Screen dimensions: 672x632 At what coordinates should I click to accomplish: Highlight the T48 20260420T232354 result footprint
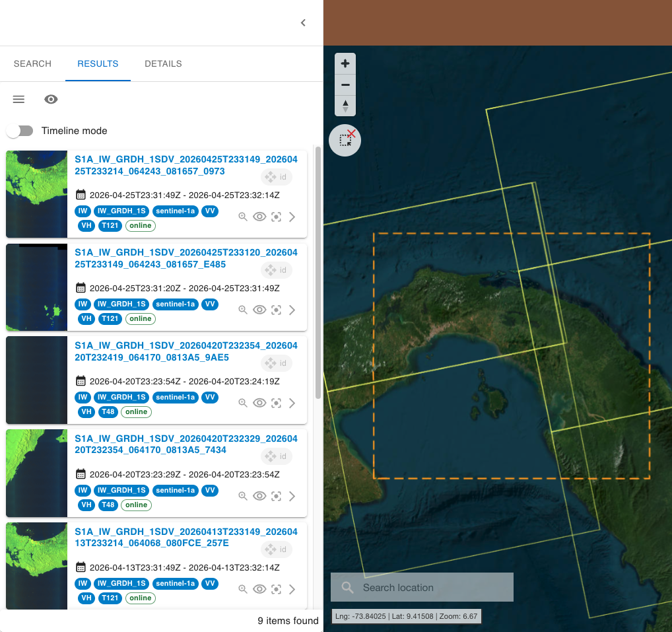[277, 403]
